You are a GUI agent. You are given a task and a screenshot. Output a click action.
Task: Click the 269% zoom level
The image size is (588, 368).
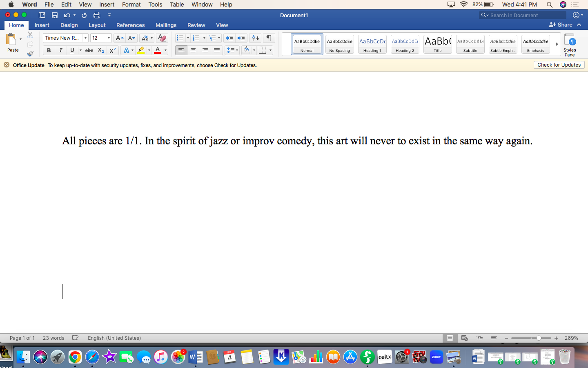[571, 338]
